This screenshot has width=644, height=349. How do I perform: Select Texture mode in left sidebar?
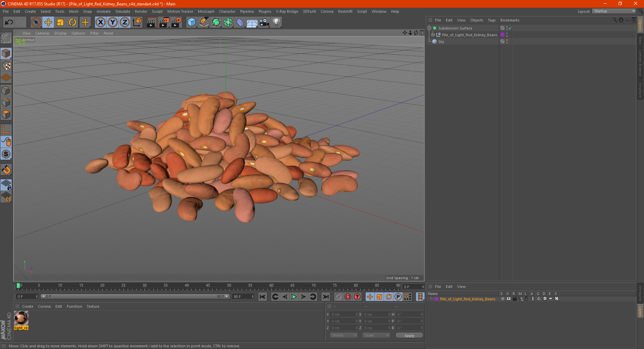pos(6,66)
